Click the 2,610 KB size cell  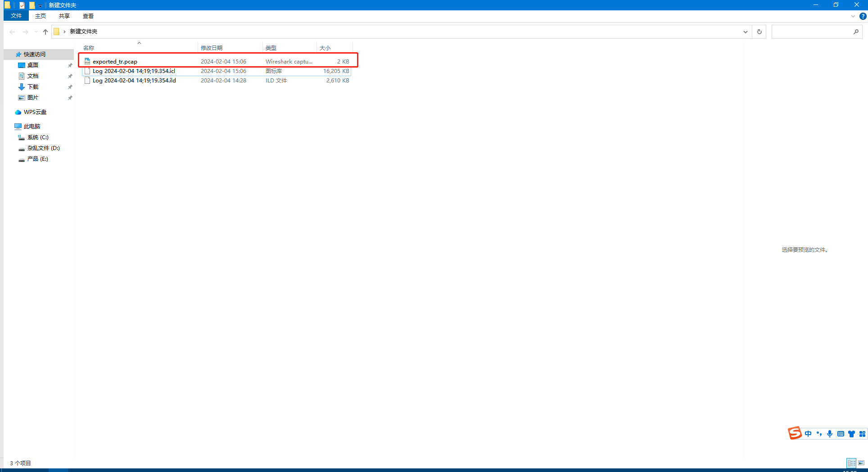tap(338, 81)
